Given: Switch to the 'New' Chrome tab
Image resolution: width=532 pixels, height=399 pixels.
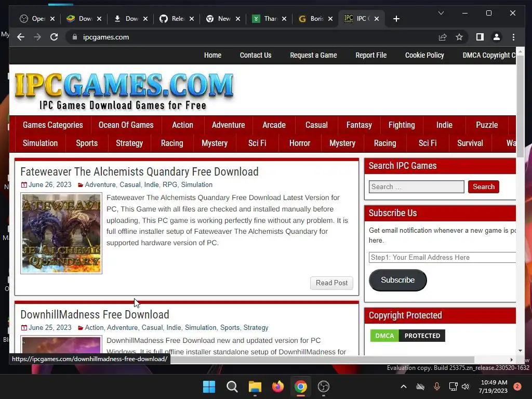Looking at the screenshot, I should 219,19.
